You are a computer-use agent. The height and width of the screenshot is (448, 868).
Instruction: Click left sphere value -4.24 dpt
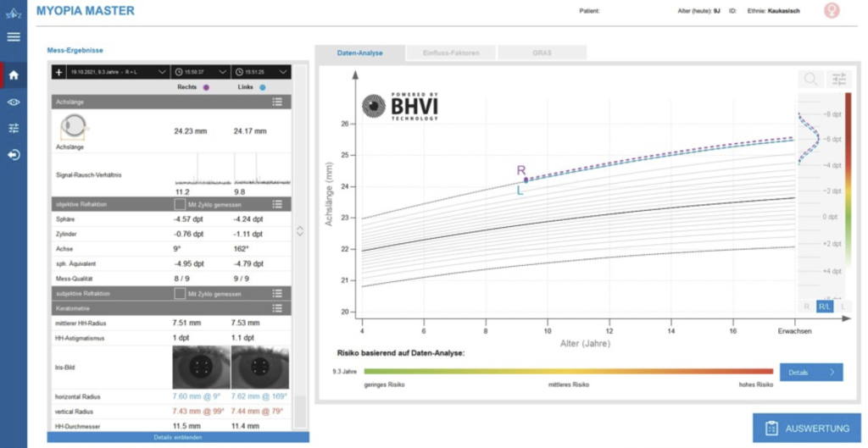[x=250, y=219]
